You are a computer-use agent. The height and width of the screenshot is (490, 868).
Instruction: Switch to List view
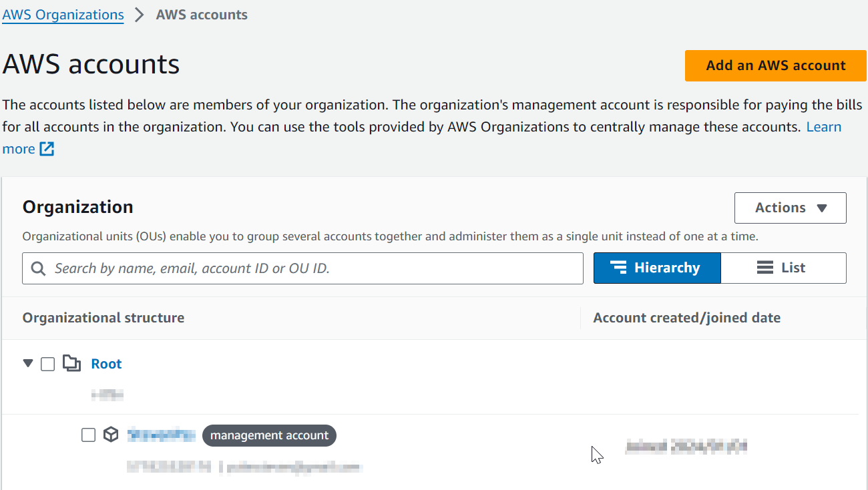783,268
